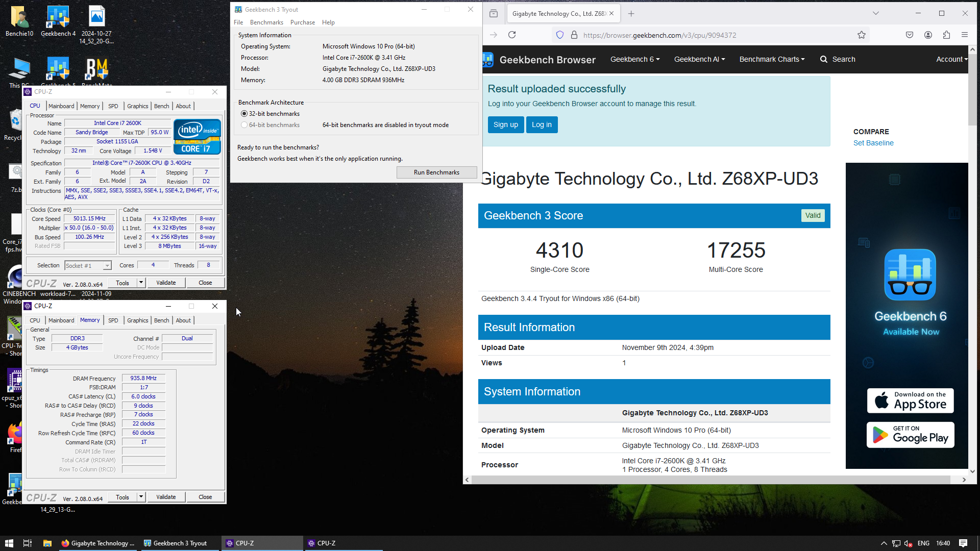Open the Geekbench AI navbar dropdown
Viewport: 980px width, 551px height.
(x=699, y=59)
